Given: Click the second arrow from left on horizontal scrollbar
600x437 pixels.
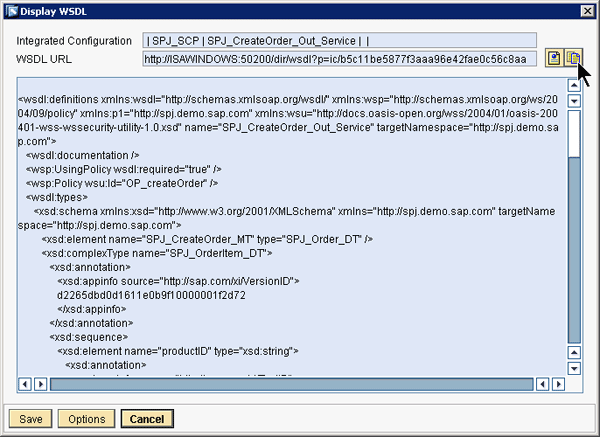Looking at the screenshot, I should [x=39, y=383].
